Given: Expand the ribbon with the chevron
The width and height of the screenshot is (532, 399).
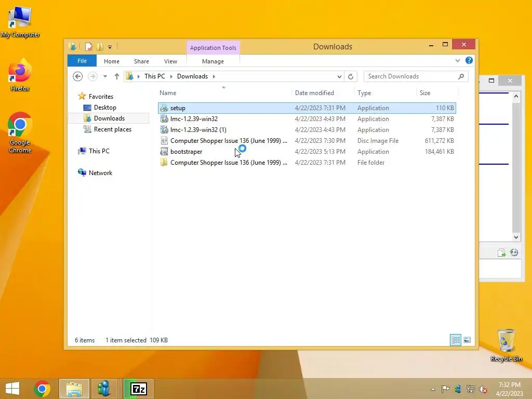Looking at the screenshot, I should click(457, 61).
